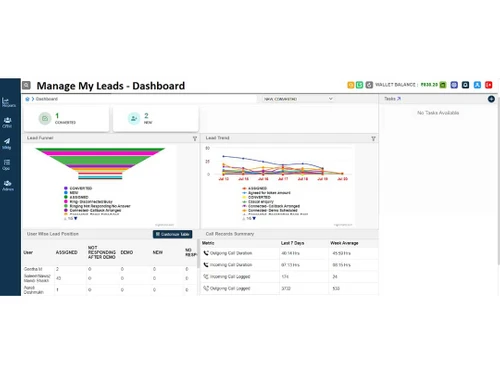Open the Admin section in the sidebar

8,186
